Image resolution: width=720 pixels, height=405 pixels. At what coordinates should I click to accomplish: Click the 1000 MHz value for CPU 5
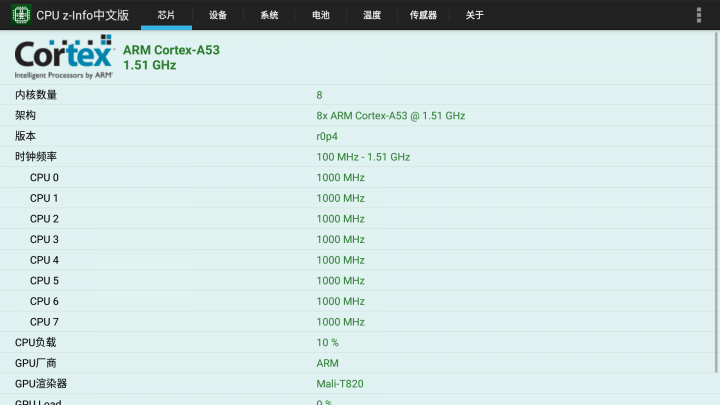(x=340, y=281)
